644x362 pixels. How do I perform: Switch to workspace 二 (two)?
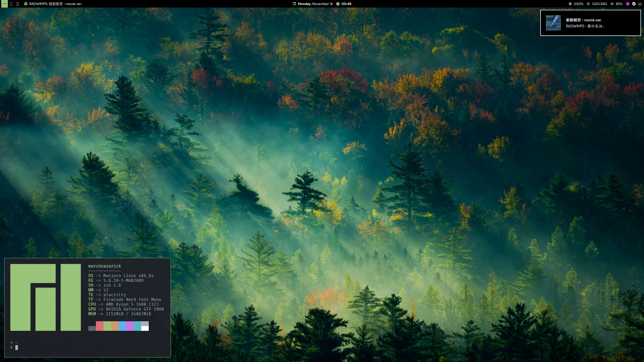11,4
